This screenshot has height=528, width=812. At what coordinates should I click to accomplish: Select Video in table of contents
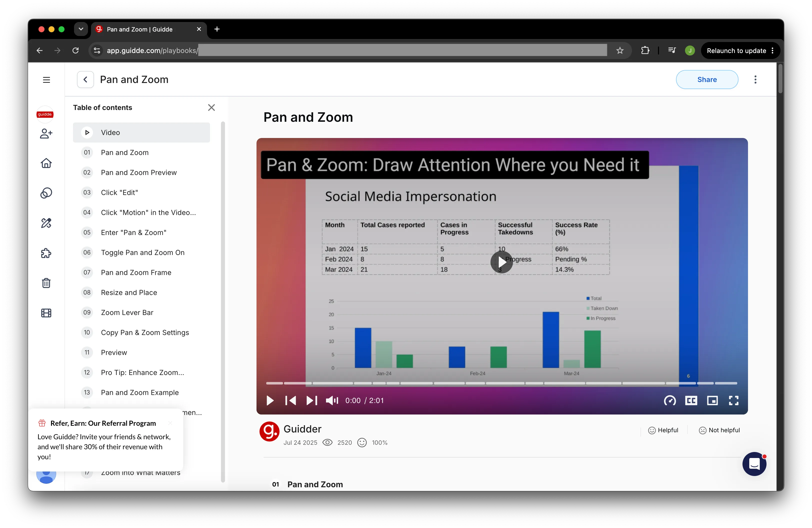coord(141,132)
